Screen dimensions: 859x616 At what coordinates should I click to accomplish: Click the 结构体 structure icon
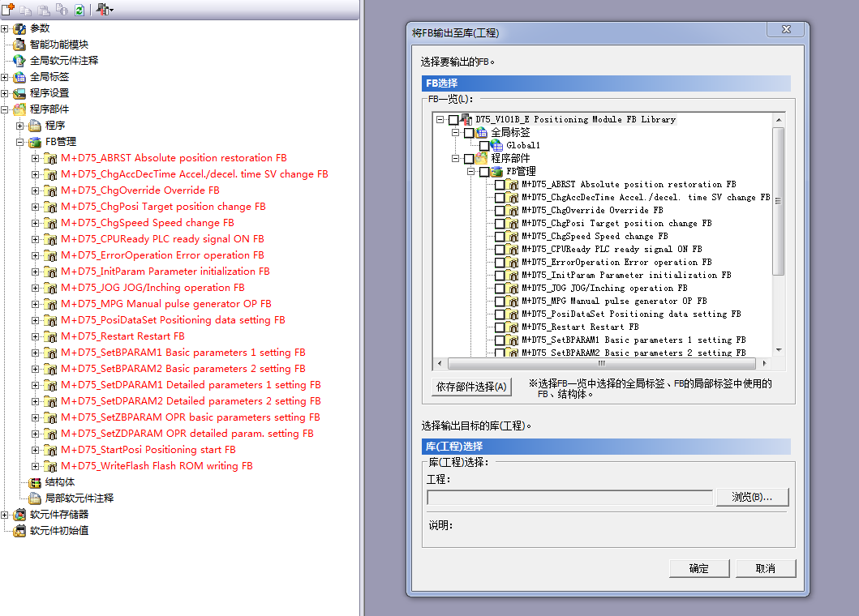(x=35, y=482)
